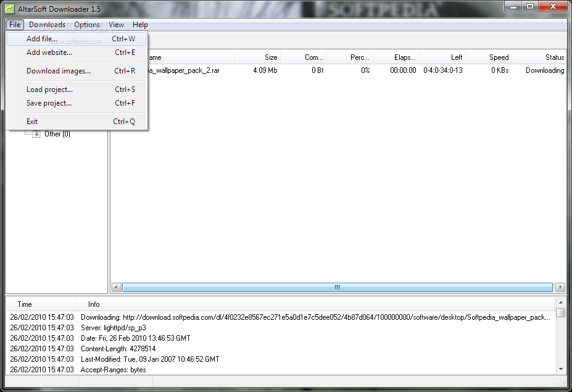572x392 pixels.
Task: Click the log panel vertical scrollbar thumb
Action: [561, 313]
